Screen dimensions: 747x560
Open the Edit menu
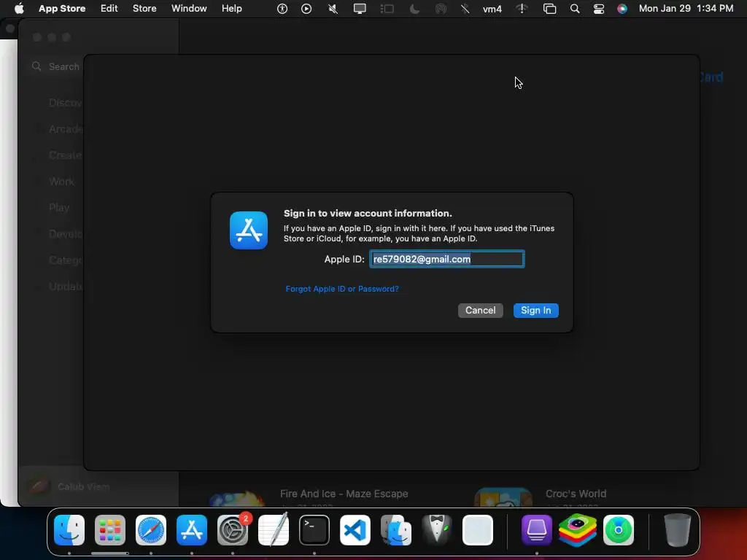(x=109, y=9)
